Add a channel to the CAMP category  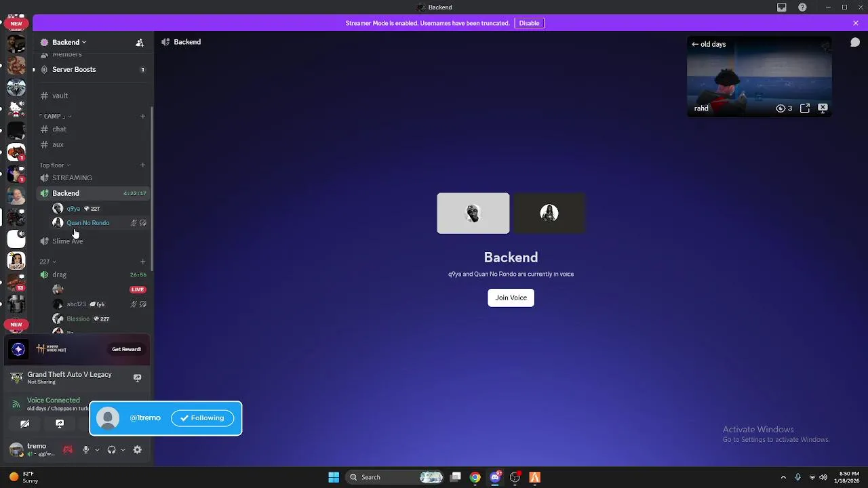(142, 116)
